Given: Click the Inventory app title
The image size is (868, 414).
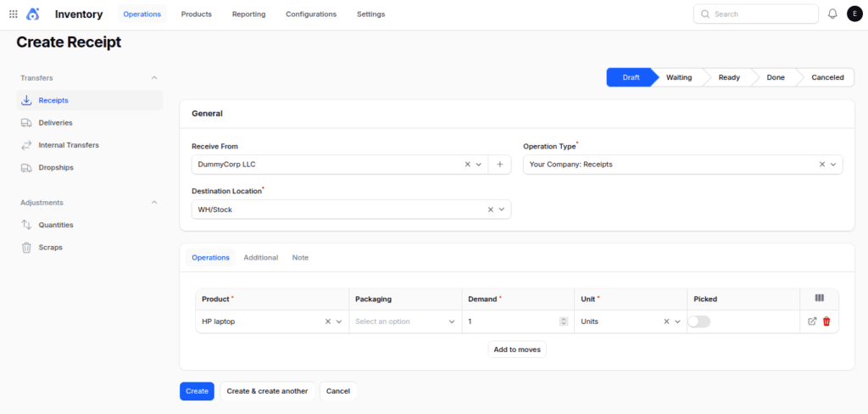Looking at the screenshot, I should tap(79, 14).
